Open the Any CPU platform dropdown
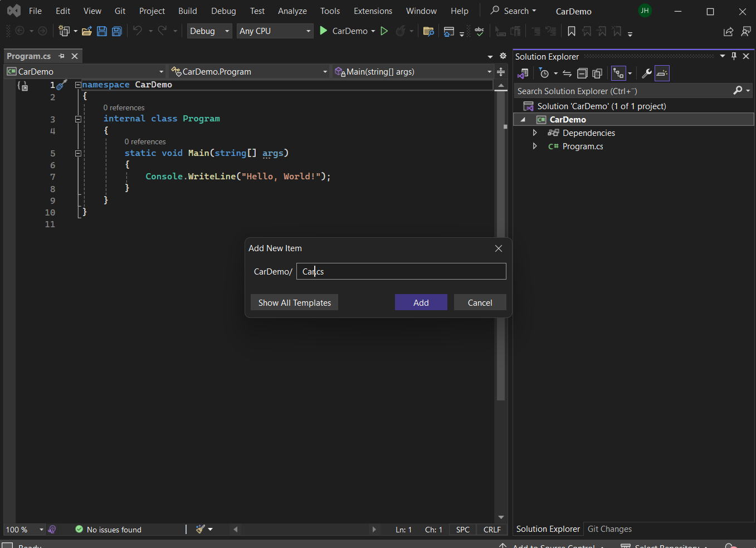This screenshot has height=548, width=756. [275, 31]
